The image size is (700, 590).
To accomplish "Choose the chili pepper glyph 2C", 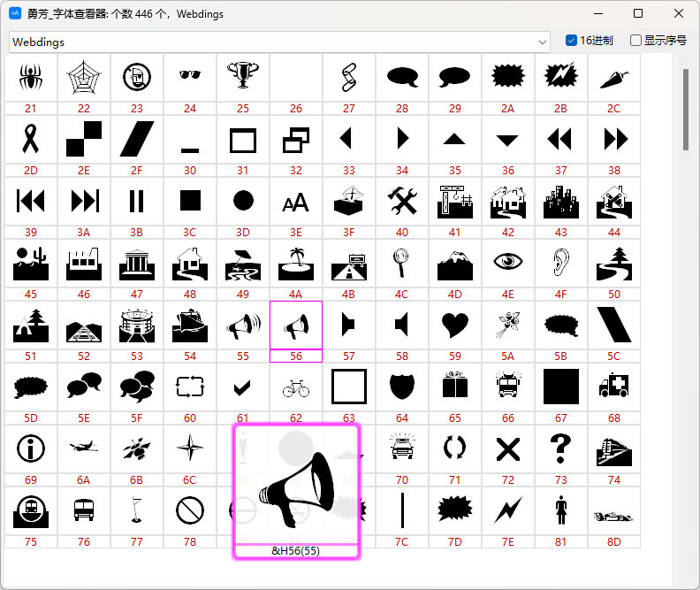I will [x=614, y=80].
